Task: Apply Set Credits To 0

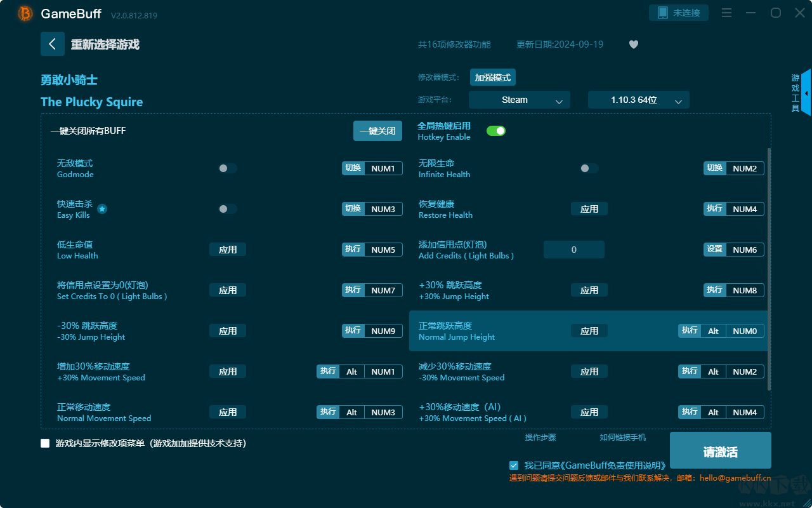Action: (x=228, y=290)
